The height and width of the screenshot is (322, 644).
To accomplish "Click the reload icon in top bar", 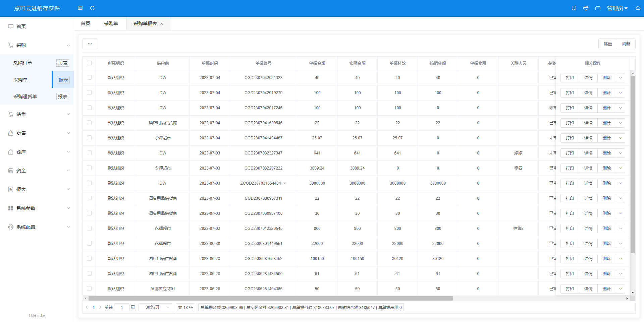I will [x=92, y=8].
